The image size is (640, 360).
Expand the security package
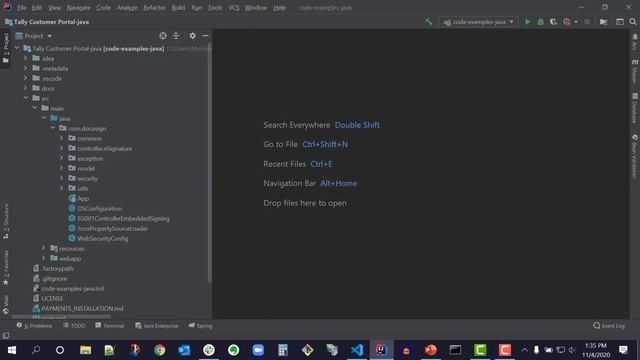tap(62, 178)
